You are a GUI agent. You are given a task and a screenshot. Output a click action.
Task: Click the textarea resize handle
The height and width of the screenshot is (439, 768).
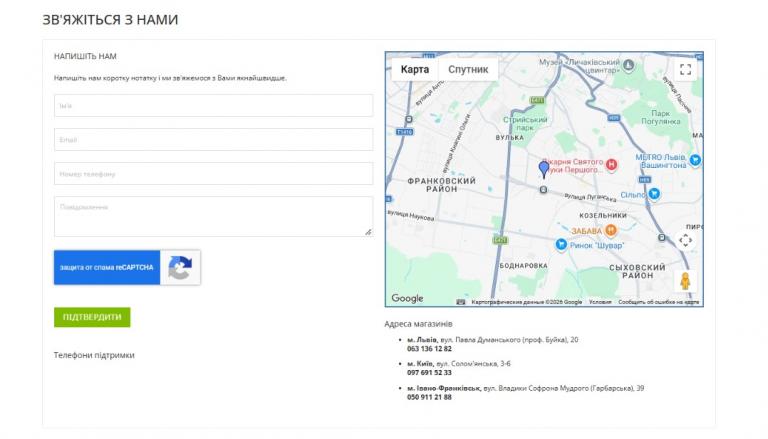368,232
